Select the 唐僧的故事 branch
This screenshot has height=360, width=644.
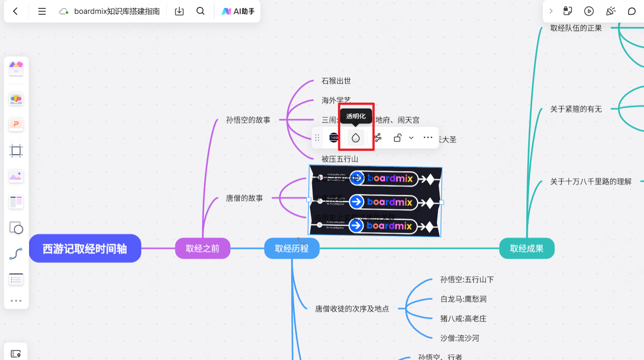coord(245,198)
